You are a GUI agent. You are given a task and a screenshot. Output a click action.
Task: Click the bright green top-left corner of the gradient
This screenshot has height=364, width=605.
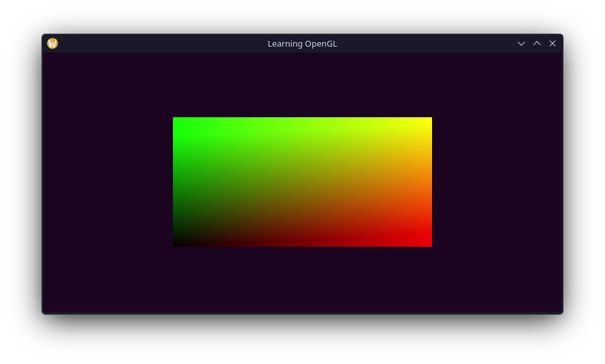coord(177,121)
